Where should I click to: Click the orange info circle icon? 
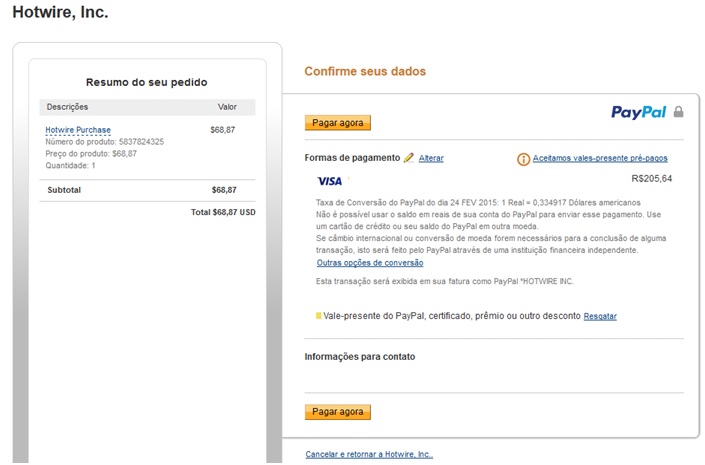[x=523, y=159]
